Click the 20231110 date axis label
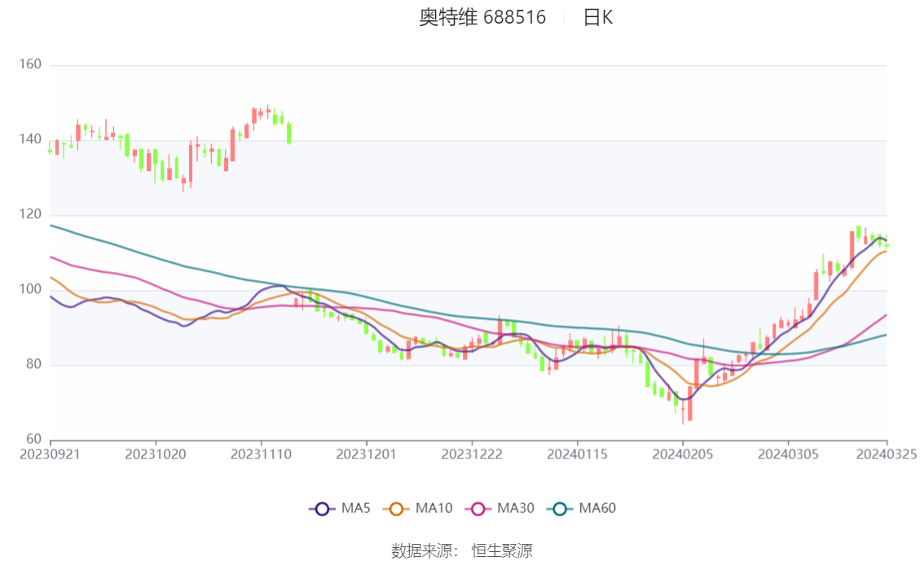 click(261, 454)
